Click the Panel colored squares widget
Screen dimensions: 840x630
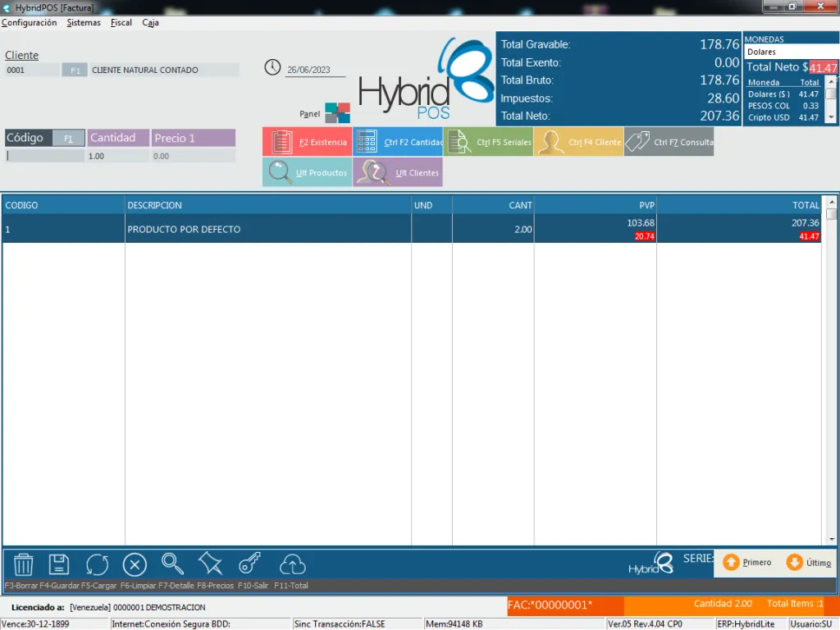tap(337, 112)
